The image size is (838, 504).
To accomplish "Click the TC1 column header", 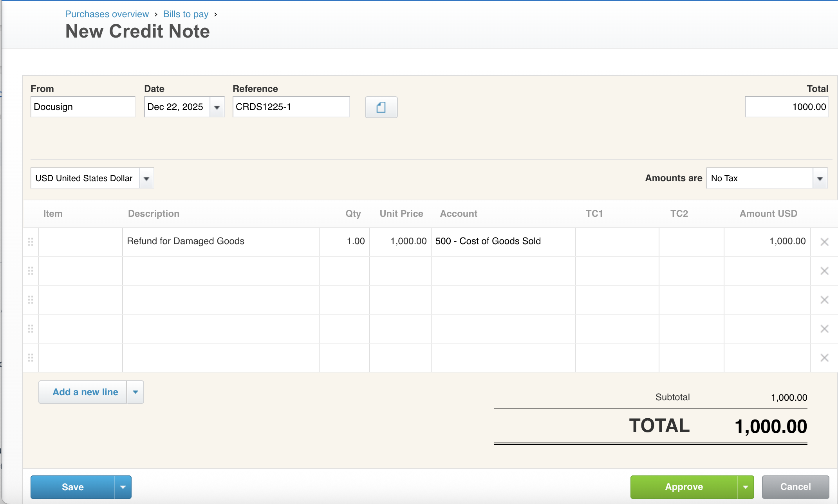I will tap(594, 214).
